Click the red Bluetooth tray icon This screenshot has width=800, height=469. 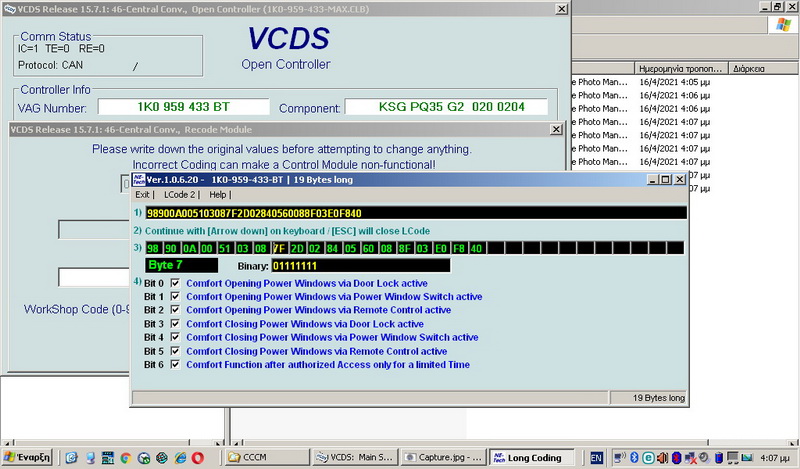677,458
